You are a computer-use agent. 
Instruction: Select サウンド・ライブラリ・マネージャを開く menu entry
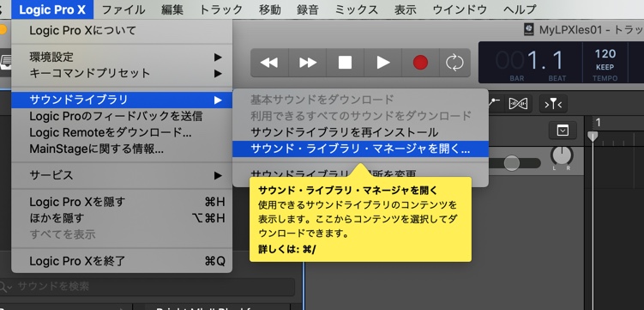(x=360, y=149)
